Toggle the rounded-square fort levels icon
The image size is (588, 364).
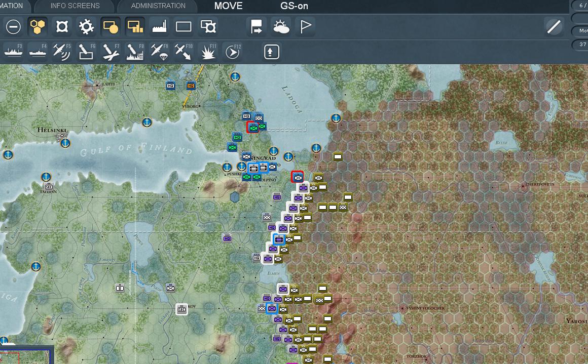[62, 27]
